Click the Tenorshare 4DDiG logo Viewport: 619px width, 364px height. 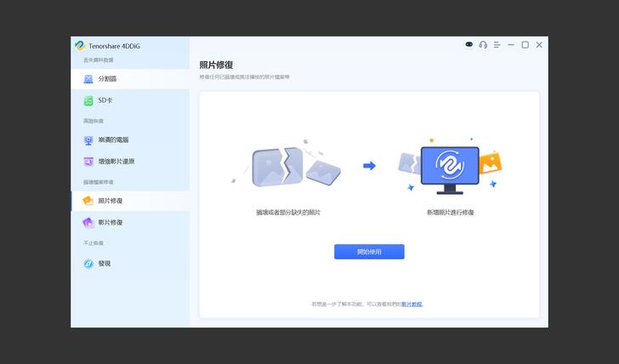80,46
